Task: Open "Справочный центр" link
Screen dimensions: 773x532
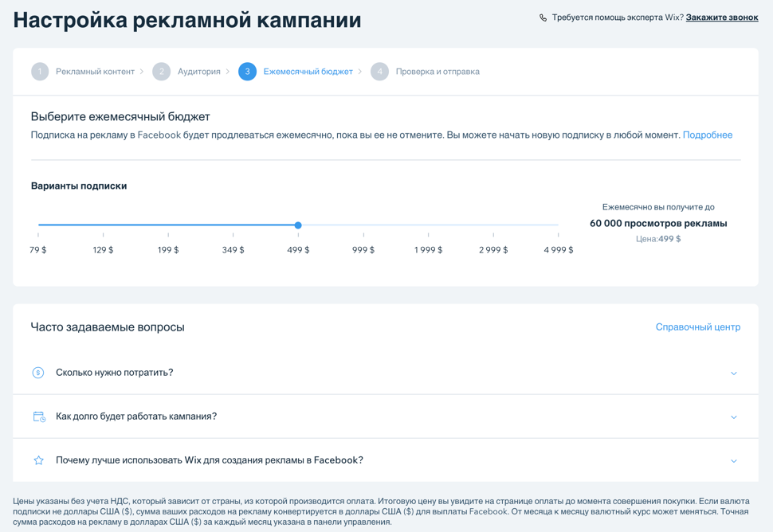Action: 698,327
